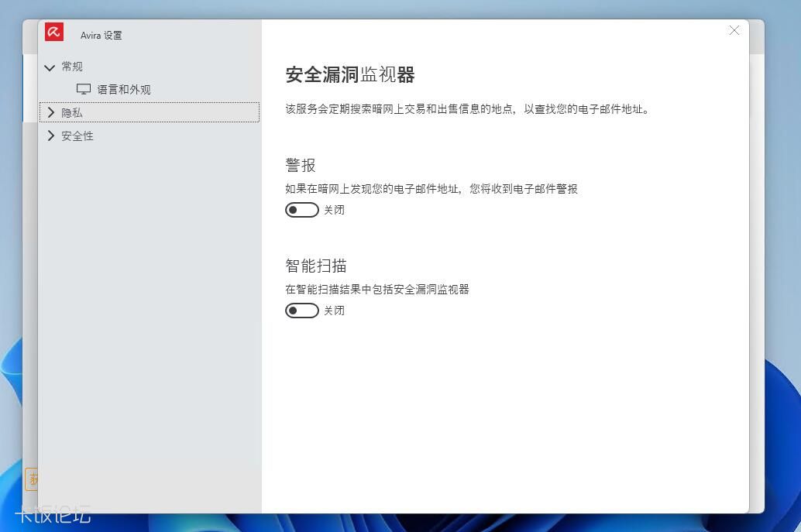The image size is (801, 532).
Task: Click the 安全漏洞监视器 page heading
Action: point(350,75)
